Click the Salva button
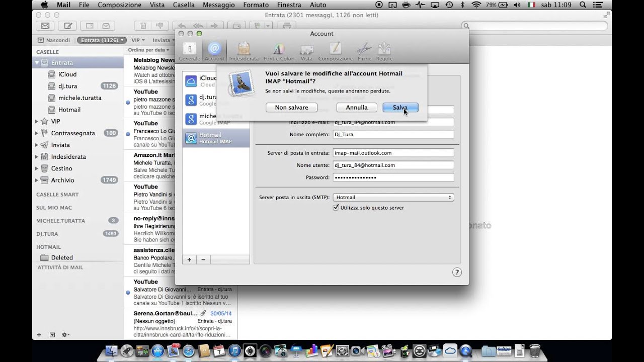The width and height of the screenshot is (644, 362). (x=400, y=108)
